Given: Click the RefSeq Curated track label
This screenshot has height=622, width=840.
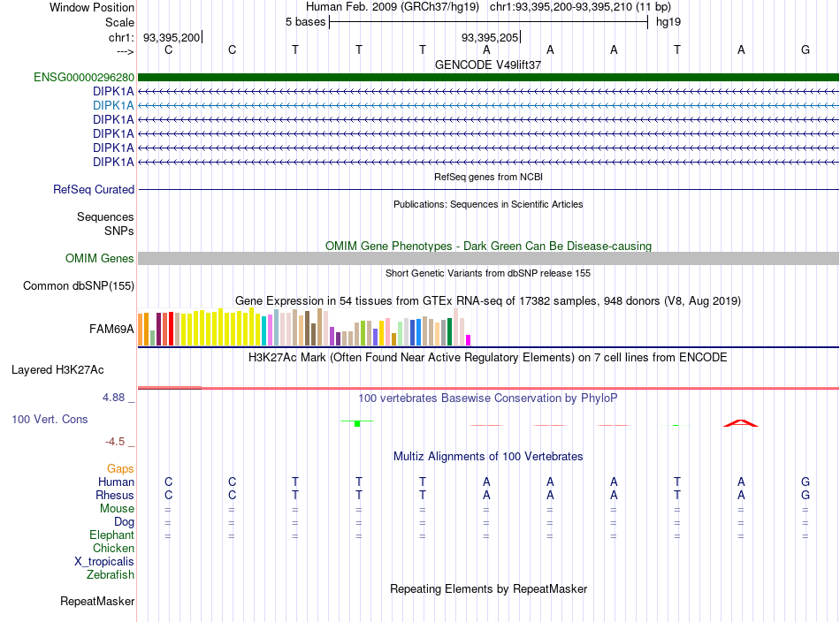Looking at the screenshot, I should (x=94, y=189).
